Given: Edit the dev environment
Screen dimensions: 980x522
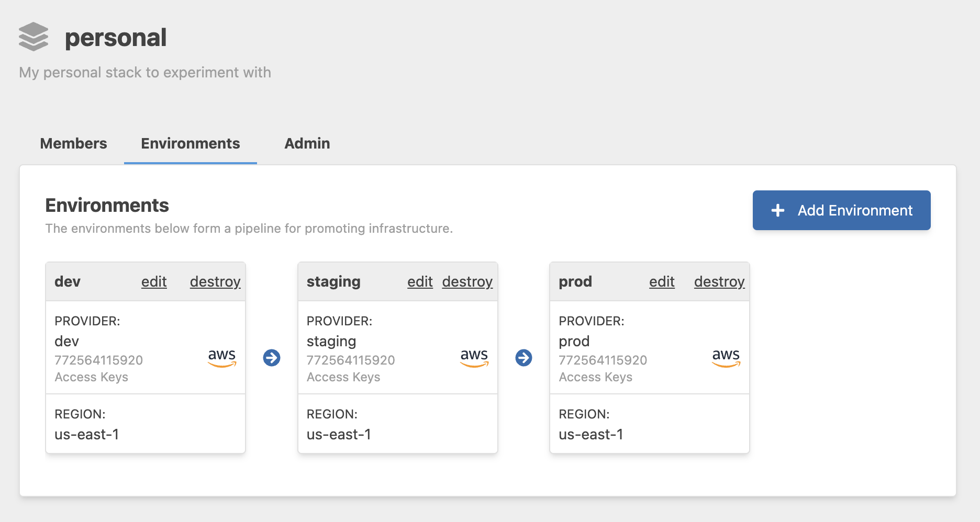Looking at the screenshot, I should click(153, 281).
